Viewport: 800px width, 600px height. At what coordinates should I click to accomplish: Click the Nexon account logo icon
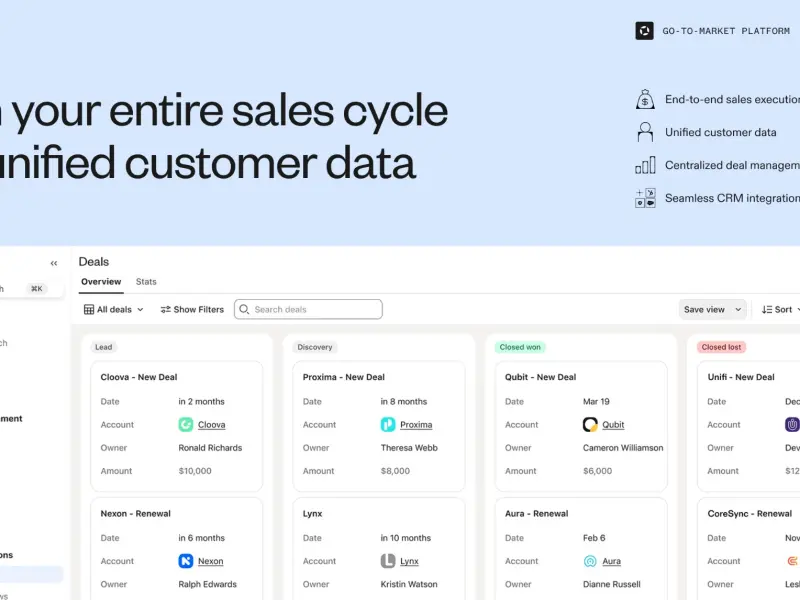coord(186,561)
